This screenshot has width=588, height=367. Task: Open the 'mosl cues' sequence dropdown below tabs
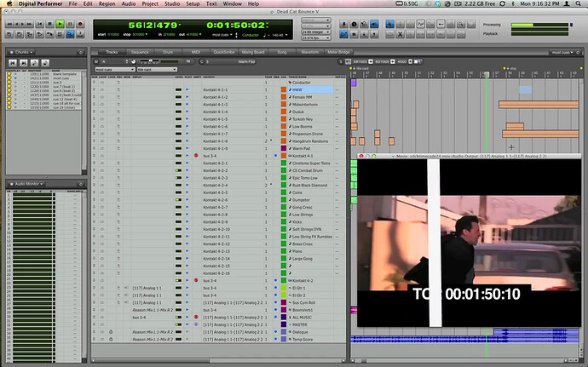[115, 70]
